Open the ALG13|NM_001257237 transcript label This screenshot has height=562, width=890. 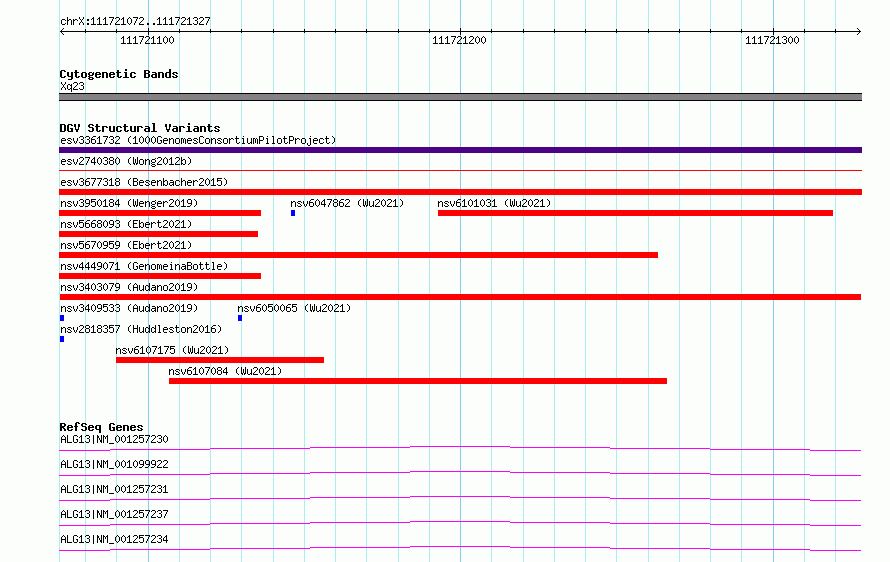(x=114, y=514)
